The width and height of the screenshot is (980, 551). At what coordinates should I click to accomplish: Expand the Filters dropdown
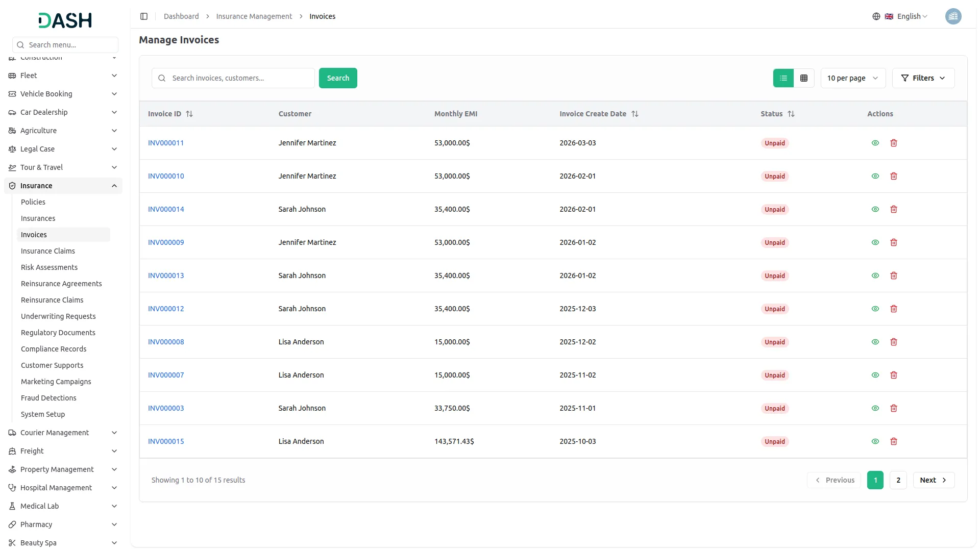pos(923,78)
